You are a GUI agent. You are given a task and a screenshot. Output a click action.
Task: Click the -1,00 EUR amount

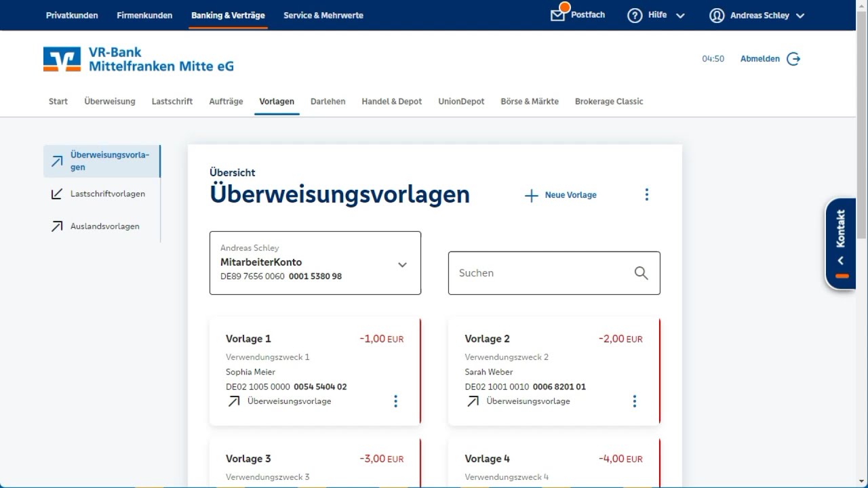point(382,339)
